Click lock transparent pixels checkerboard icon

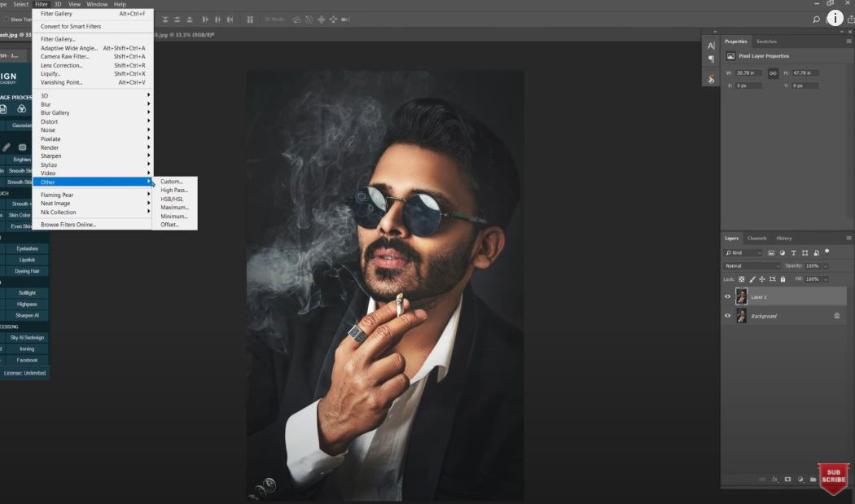[742, 279]
